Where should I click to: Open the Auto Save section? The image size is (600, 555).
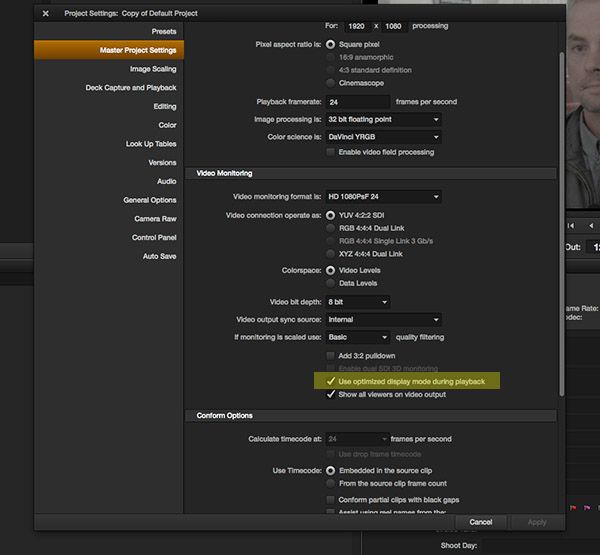pyautogui.click(x=158, y=256)
